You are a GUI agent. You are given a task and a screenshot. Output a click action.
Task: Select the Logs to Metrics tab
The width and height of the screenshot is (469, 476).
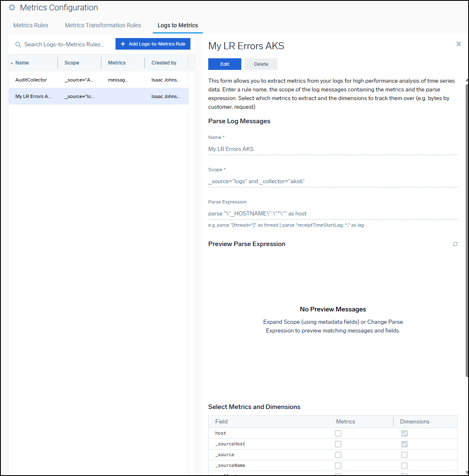178,25
